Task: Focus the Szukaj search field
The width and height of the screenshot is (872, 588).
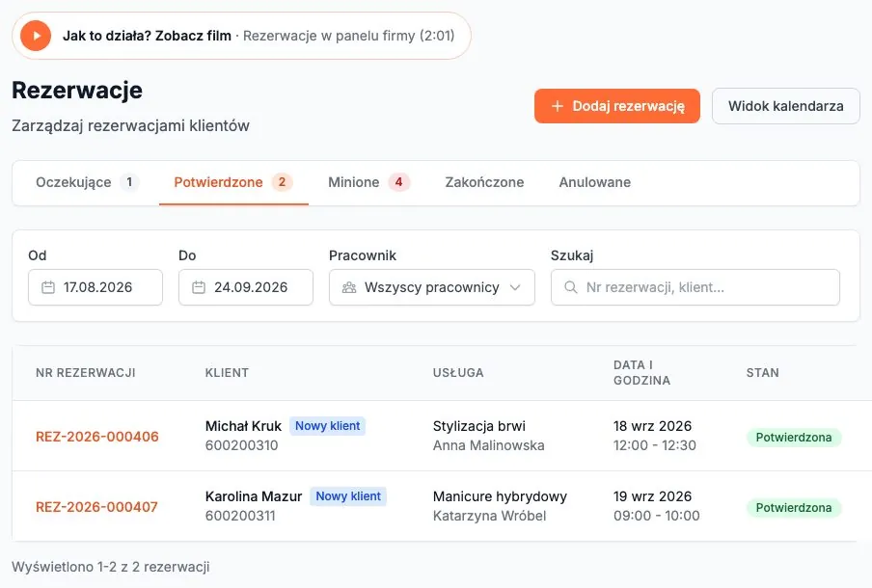Action: (695, 287)
